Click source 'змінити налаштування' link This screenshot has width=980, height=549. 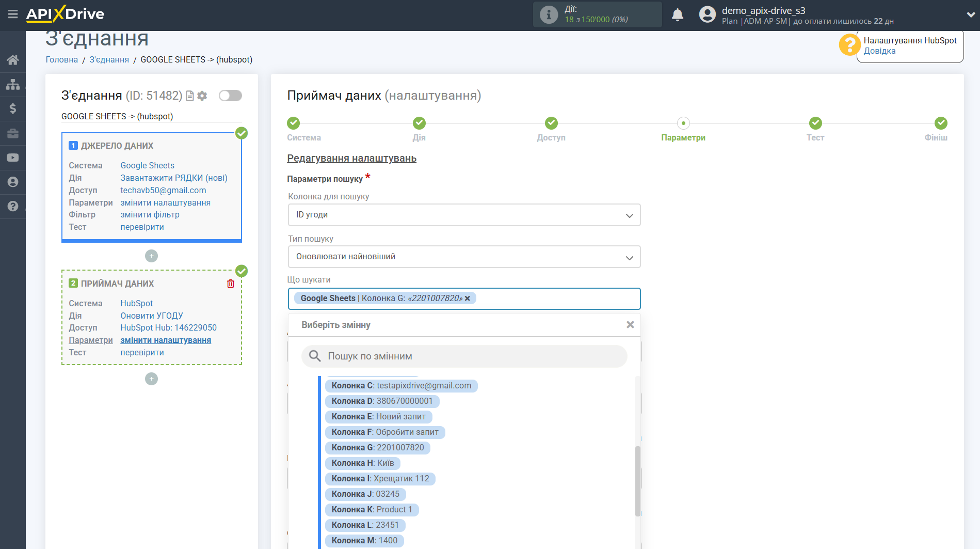tap(166, 203)
